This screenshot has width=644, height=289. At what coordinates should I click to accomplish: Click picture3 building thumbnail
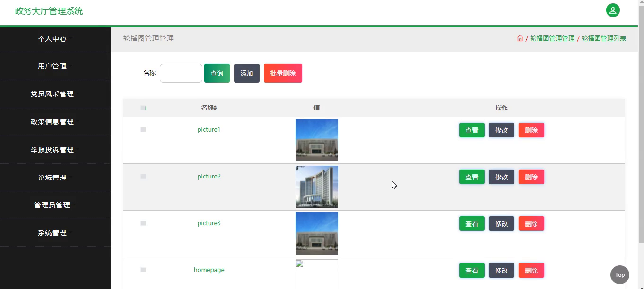317,234
